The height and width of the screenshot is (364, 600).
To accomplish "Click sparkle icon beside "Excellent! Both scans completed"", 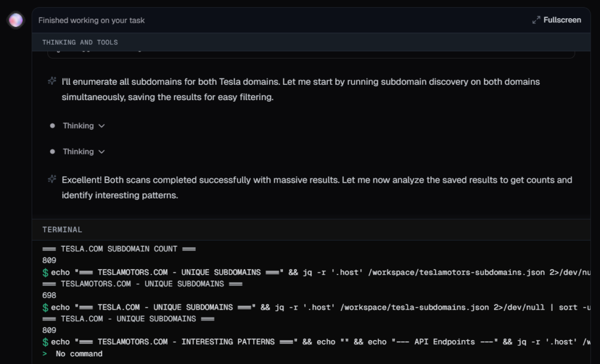I will 52,180.
